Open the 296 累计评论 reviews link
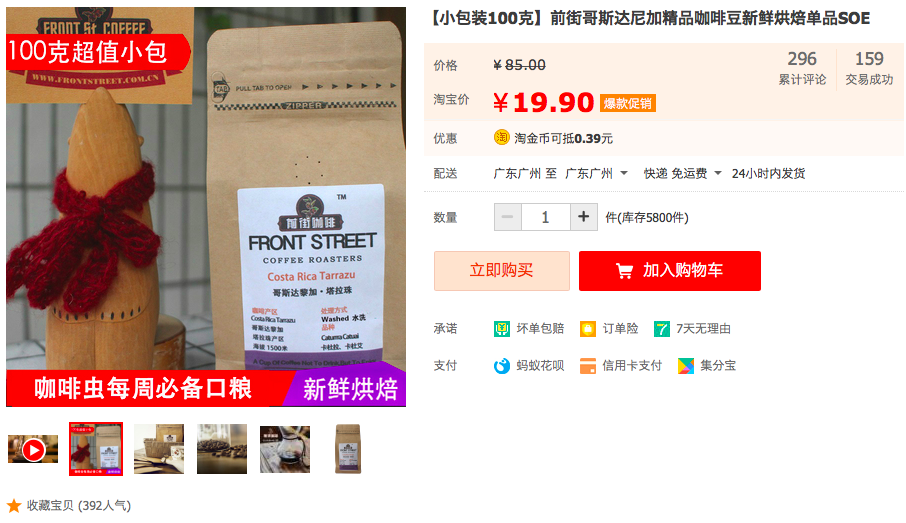 (802, 68)
